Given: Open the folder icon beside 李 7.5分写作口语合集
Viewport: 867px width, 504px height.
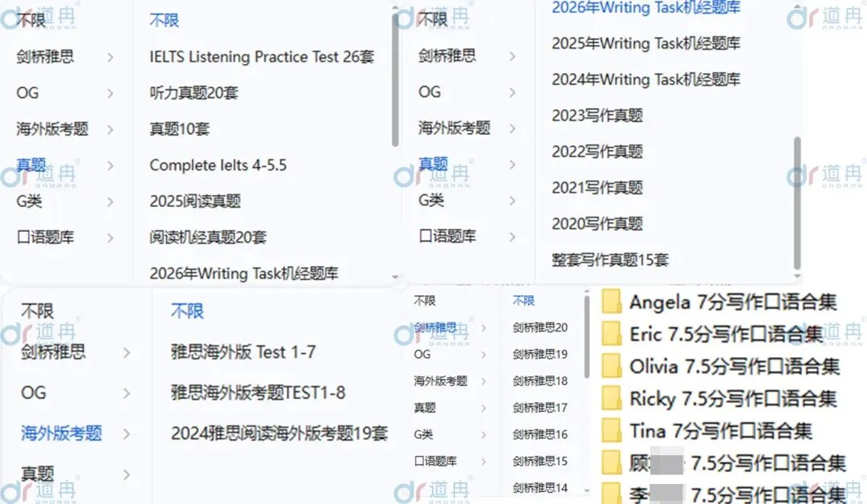Looking at the screenshot, I should point(612,493).
